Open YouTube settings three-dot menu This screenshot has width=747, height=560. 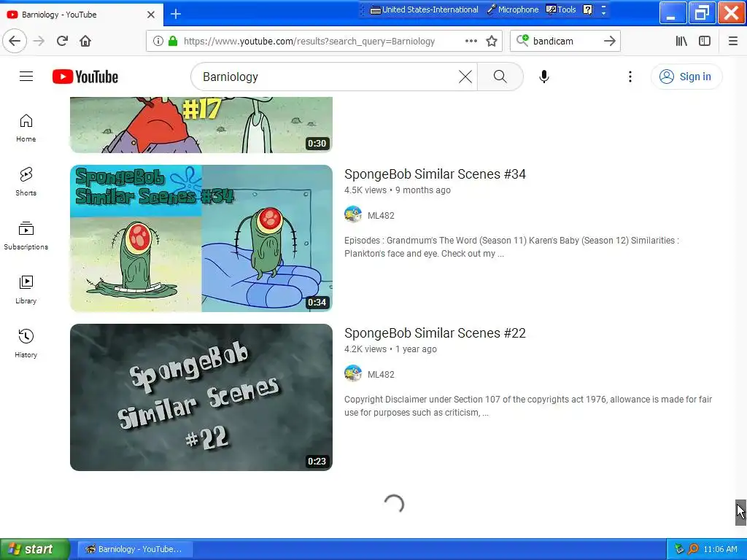coord(630,77)
